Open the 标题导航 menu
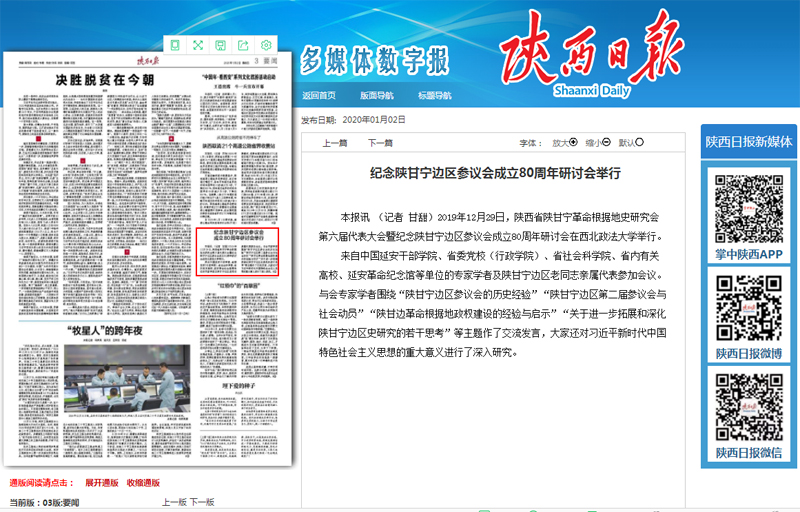 pyautogui.click(x=434, y=96)
